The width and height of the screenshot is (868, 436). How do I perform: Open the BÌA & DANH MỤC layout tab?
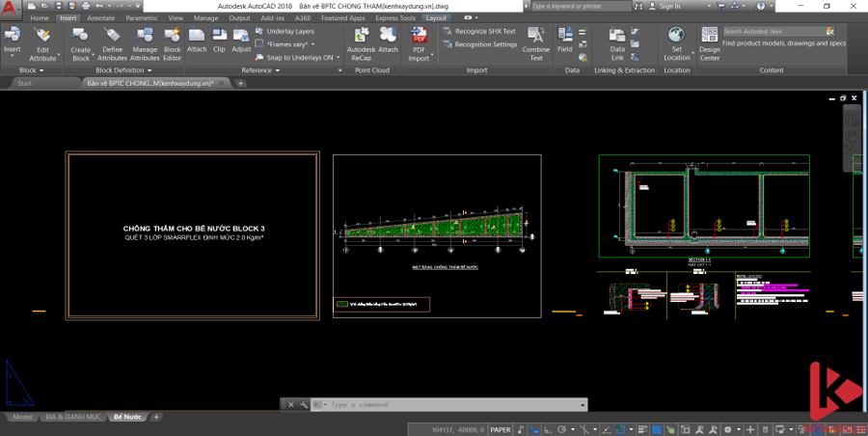point(72,417)
